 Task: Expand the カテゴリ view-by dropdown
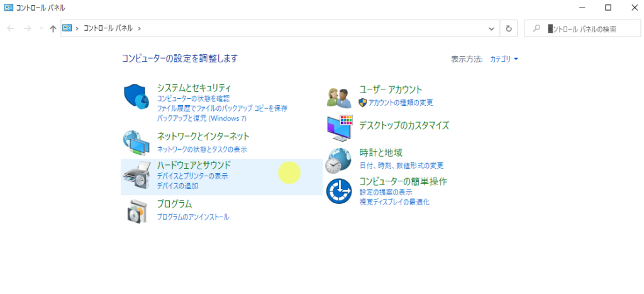click(x=504, y=59)
